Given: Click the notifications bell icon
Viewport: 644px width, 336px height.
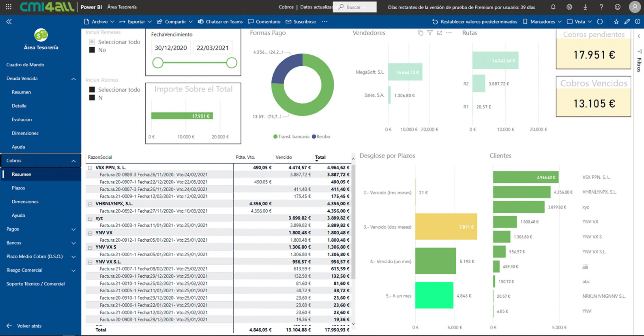Looking at the screenshot, I should (x=553, y=7).
